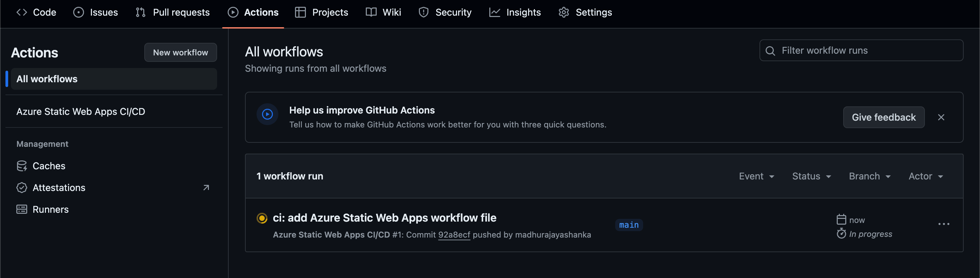
Task: Click the in-progress yellow status icon
Action: click(262, 218)
